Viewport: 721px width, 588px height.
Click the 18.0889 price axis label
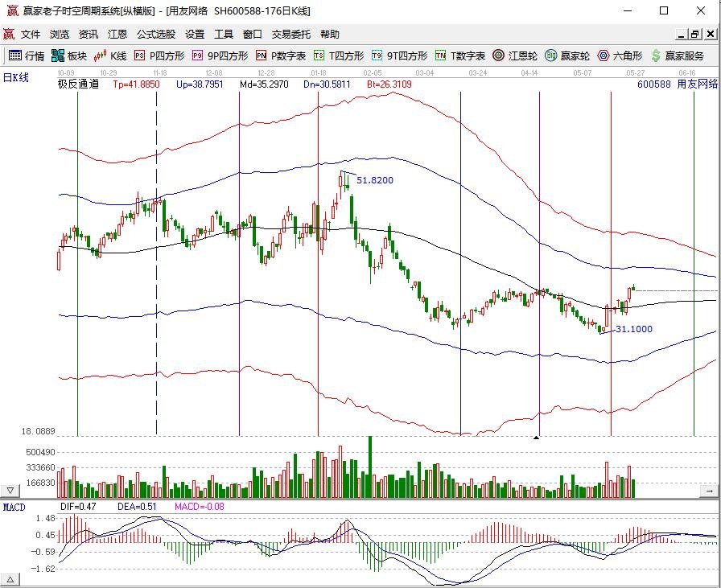[38, 431]
